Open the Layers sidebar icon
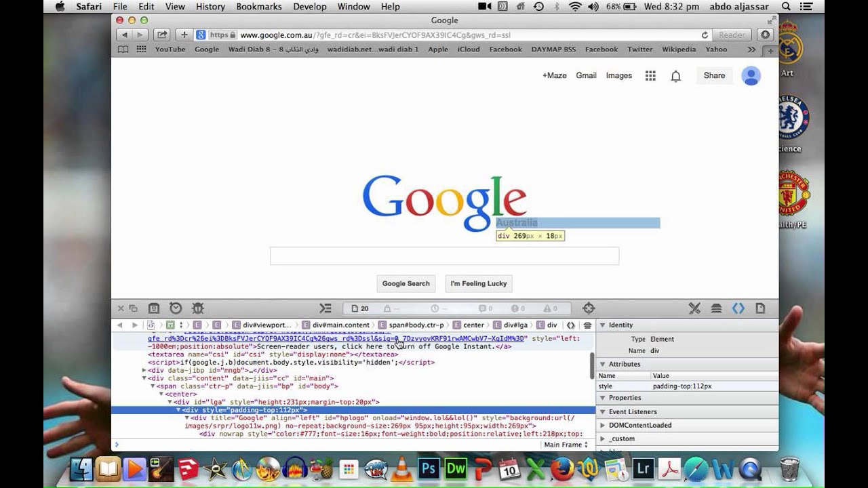 [x=716, y=308]
